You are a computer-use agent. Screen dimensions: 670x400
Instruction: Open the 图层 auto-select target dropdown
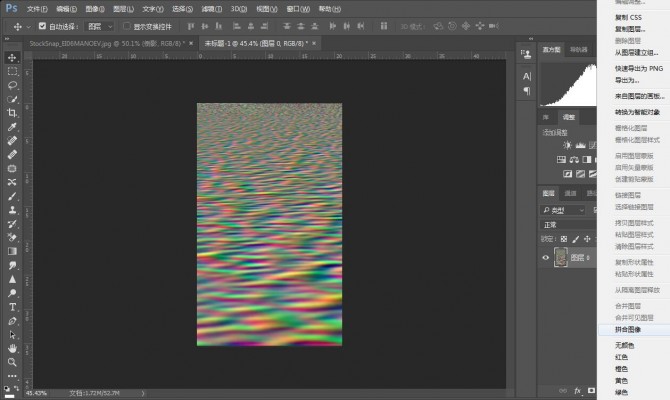pos(101,27)
